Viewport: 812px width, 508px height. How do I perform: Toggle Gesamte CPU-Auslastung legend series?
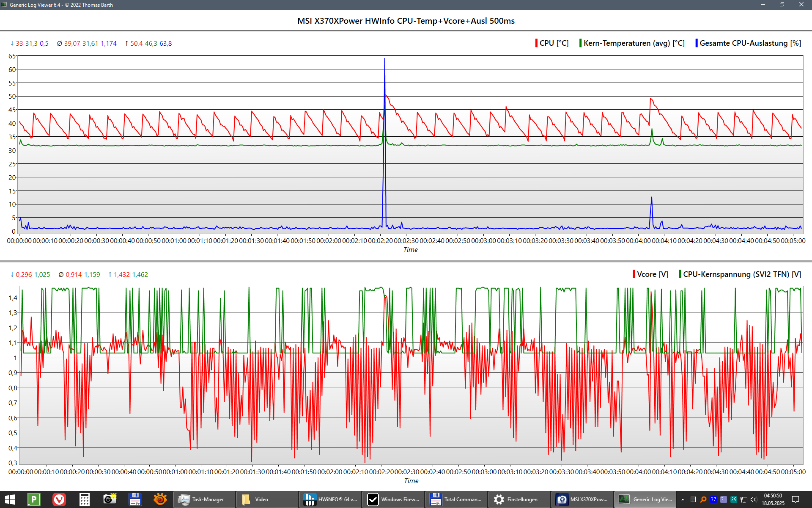pos(750,43)
